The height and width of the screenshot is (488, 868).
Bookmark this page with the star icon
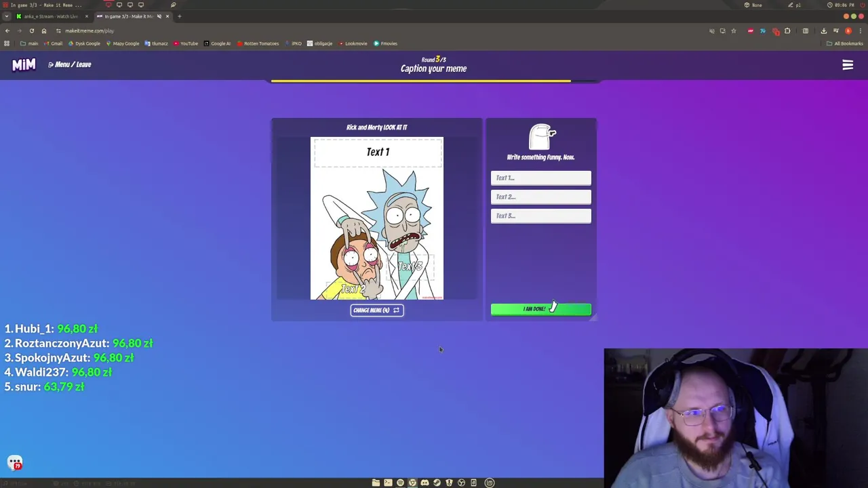coord(733,30)
